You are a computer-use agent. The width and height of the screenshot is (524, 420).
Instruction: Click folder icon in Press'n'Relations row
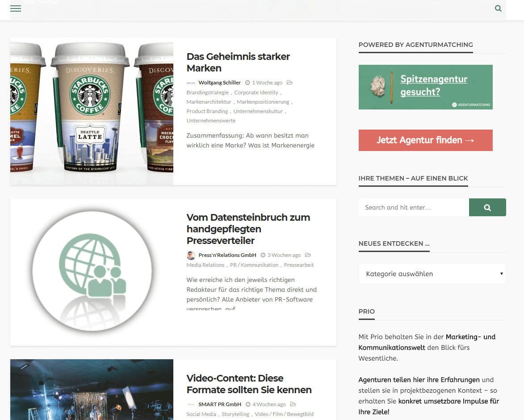(308, 255)
